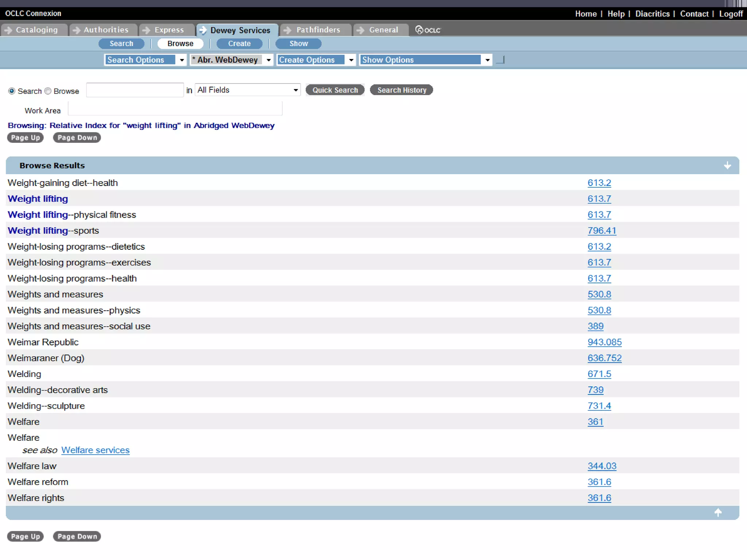
Task: Select the Search radio button
Action: click(x=12, y=91)
